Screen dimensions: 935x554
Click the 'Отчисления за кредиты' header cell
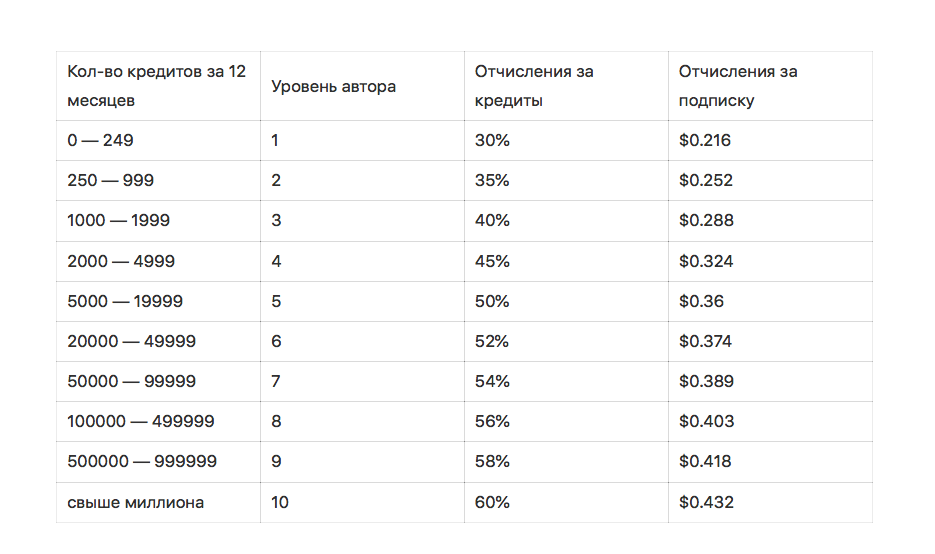tap(566, 86)
